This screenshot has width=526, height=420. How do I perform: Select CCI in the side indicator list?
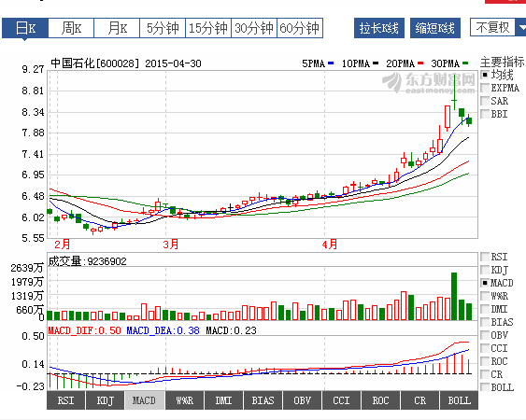pyautogui.click(x=494, y=348)
